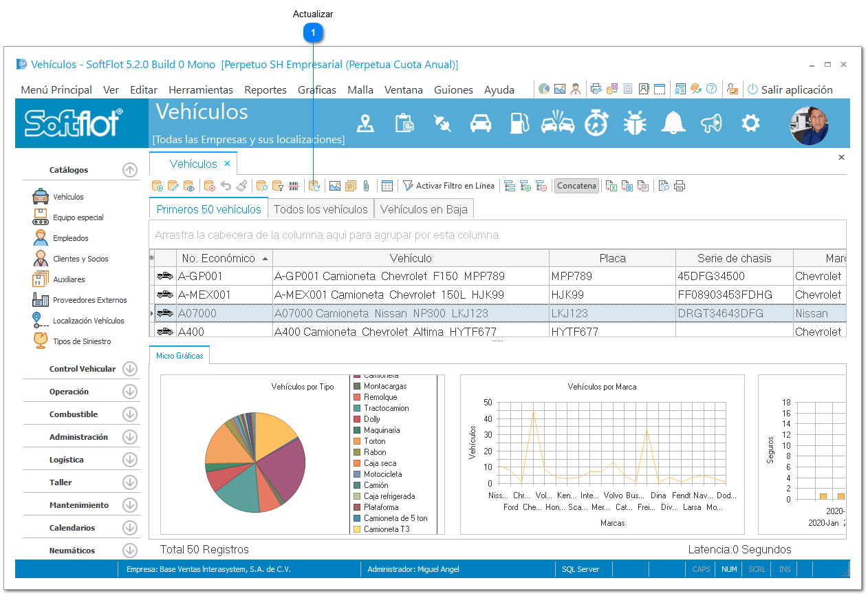This screenshot has width=868, height=596.
Task: Sort by the Placa column header
Action: click(x=612, y=258)
